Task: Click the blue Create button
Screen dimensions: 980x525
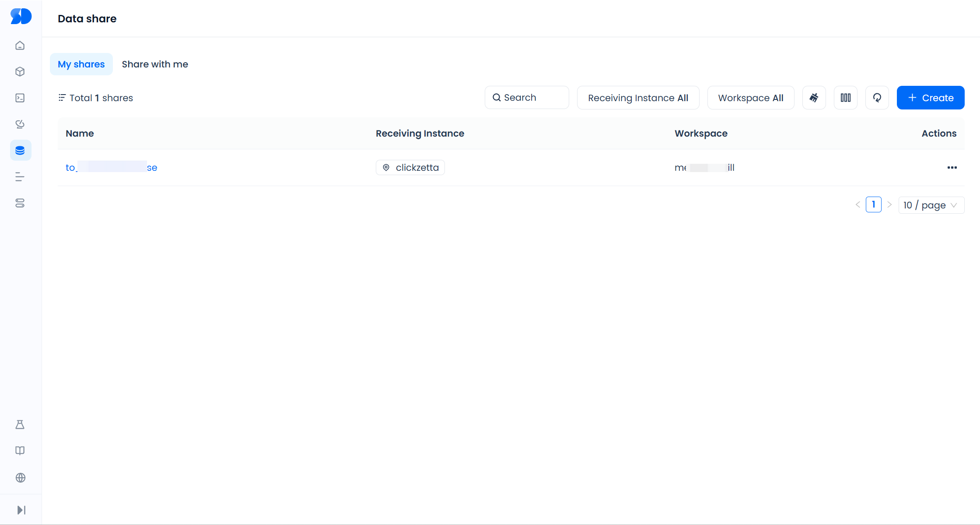Action: (x=931, y=98)
